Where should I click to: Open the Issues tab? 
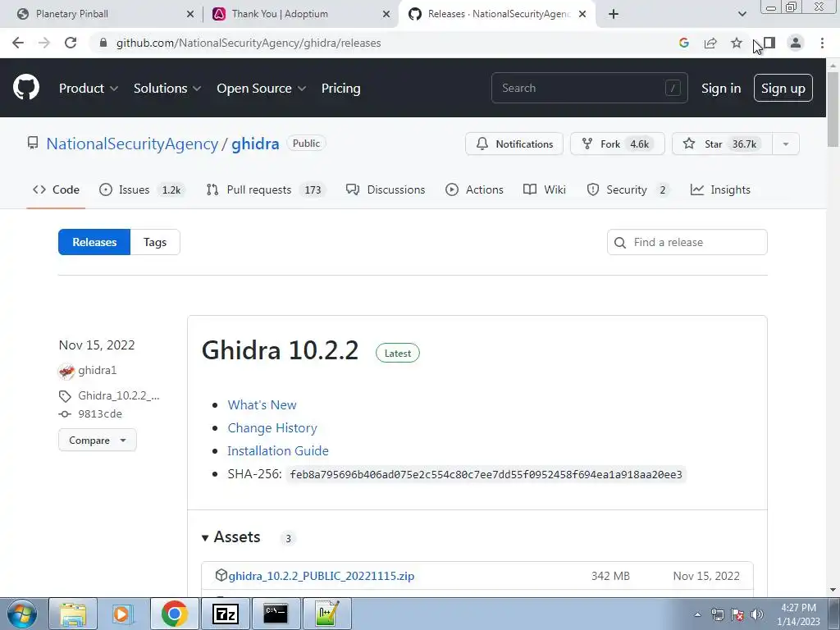(x=142, y=189)
